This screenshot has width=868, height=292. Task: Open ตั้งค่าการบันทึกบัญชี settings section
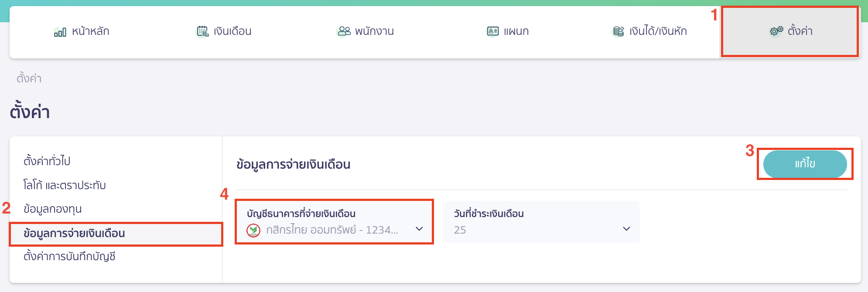tap(70, 257)
